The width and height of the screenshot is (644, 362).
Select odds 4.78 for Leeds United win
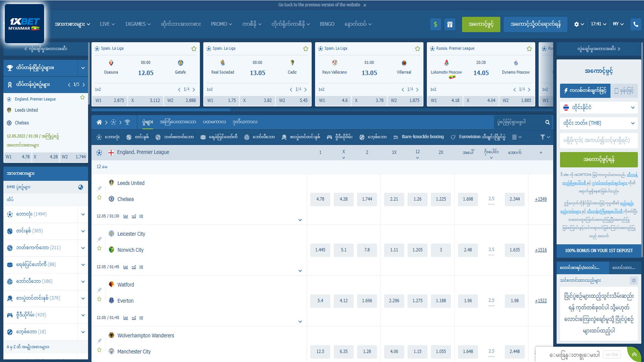tap(320, 199)
